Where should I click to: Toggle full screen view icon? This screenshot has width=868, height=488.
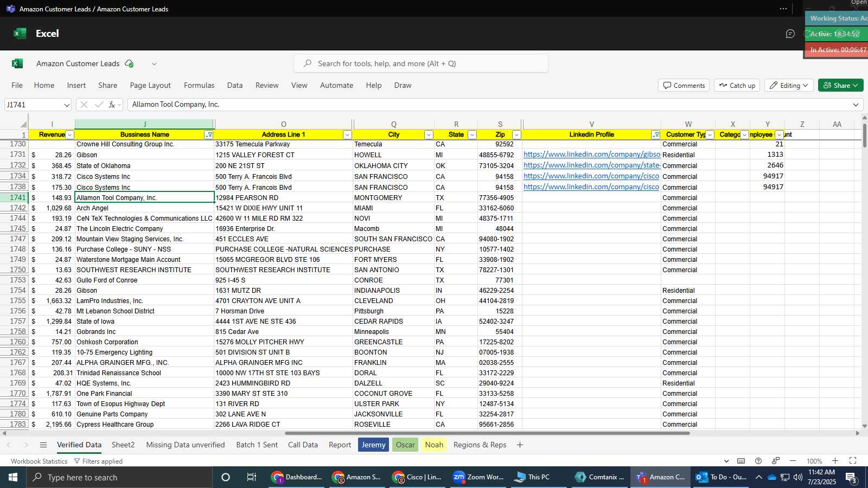[853, 461]
